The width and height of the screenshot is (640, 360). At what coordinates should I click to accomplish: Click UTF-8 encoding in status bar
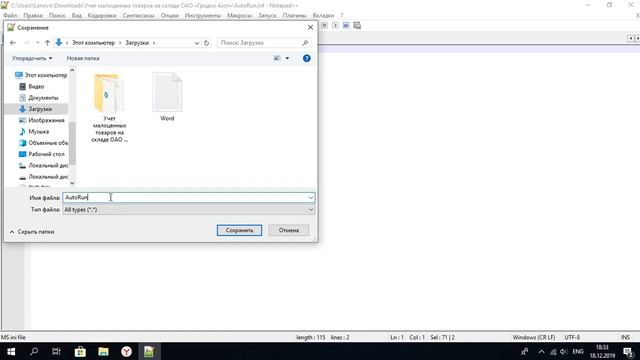click(572, 337)
